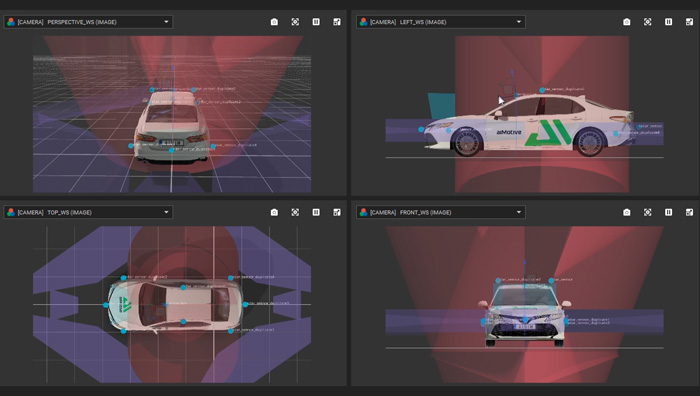
Task: Select lower mid-body sensor node in TOP_WS view
Action: (183, 321)
